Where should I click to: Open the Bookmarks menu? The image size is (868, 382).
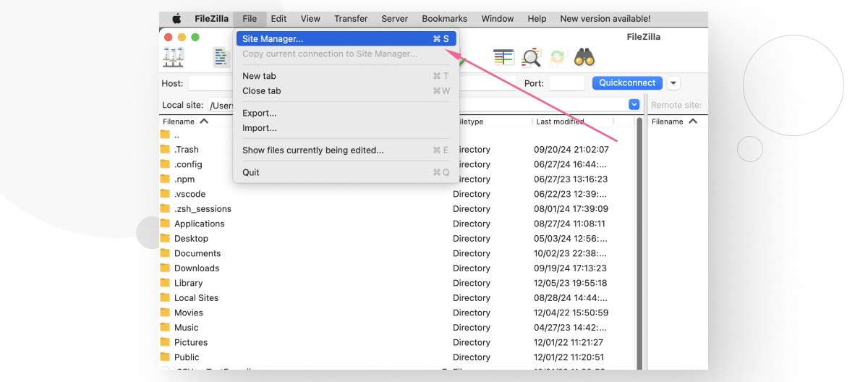(444, 19)
